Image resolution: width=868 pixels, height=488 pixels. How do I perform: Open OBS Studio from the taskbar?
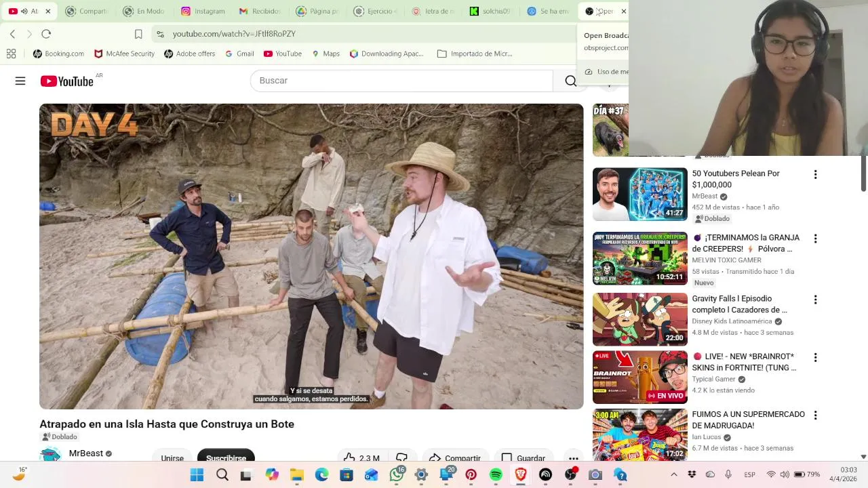tap(570, 475)
